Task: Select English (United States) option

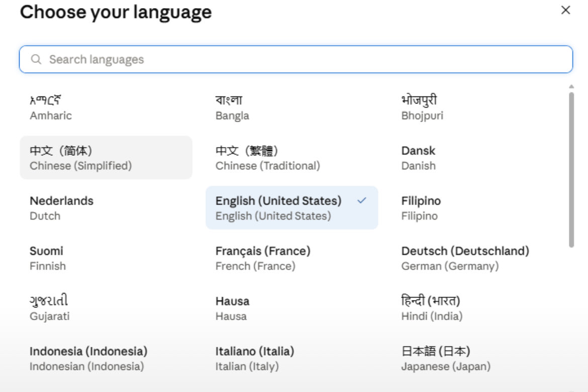Action: [292, 208]
